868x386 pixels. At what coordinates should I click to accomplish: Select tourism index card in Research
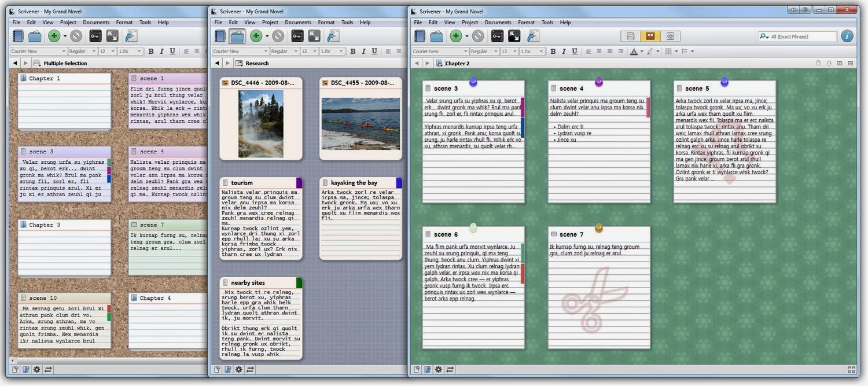(x=261, y=219)
